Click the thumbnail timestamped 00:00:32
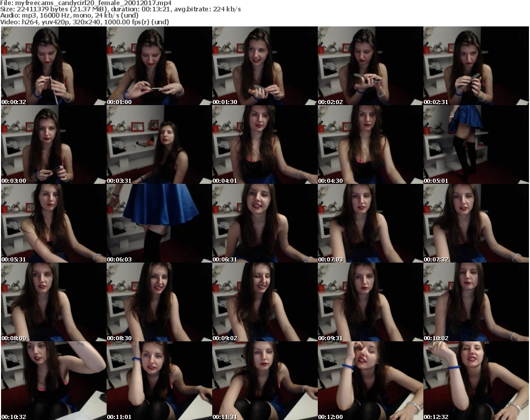Screen dimensions: 530x420 (54, 66)
